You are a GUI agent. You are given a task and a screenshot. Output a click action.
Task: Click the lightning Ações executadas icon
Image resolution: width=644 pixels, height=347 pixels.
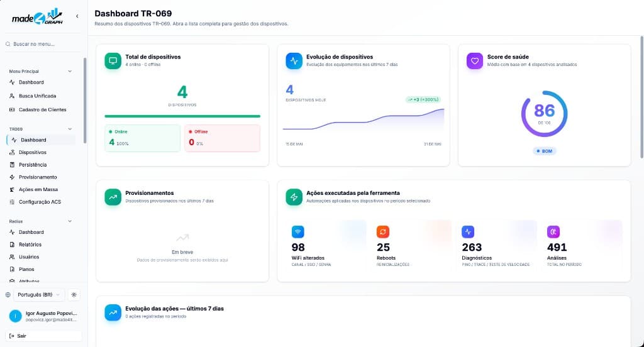[x=294, y=197]
